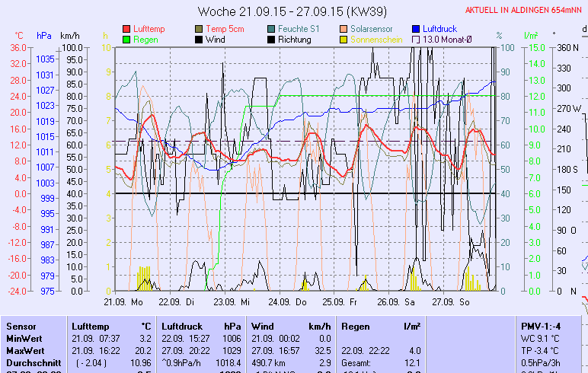Click the blue Luftdruck legend square
Image resolution: width=588 pixels, height=373 pixels.
(x=416, y=28)
